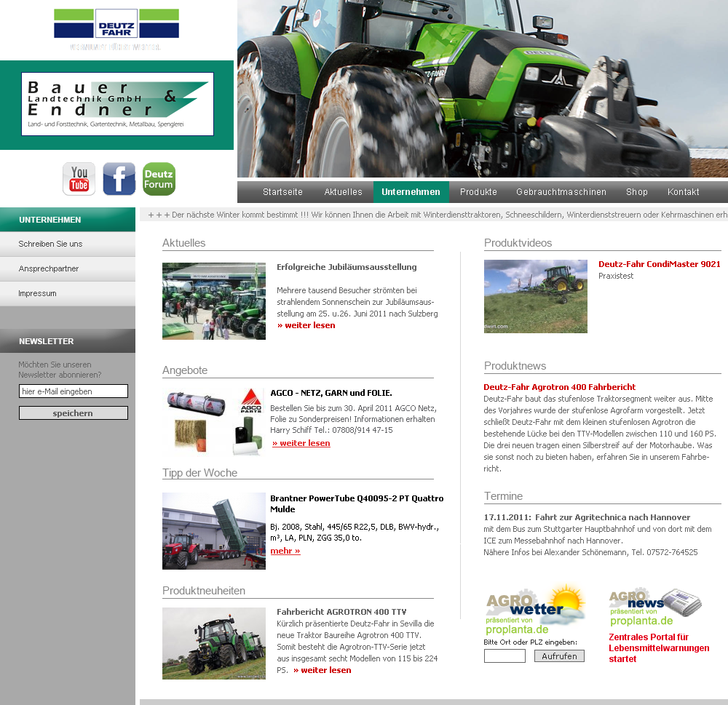Click the Ort oder PLZ input field
This screenshot has height=705, width=728.
[505, 656]
